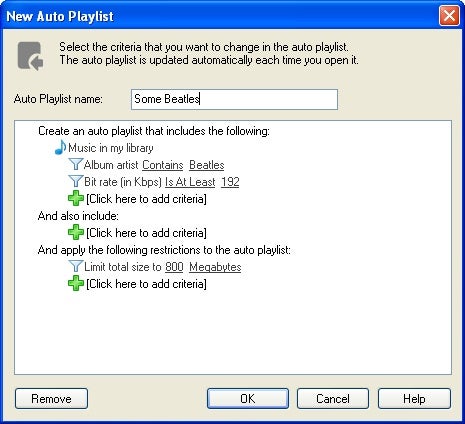Open Help for the auto playlist dialog

(x=414, y=399)
